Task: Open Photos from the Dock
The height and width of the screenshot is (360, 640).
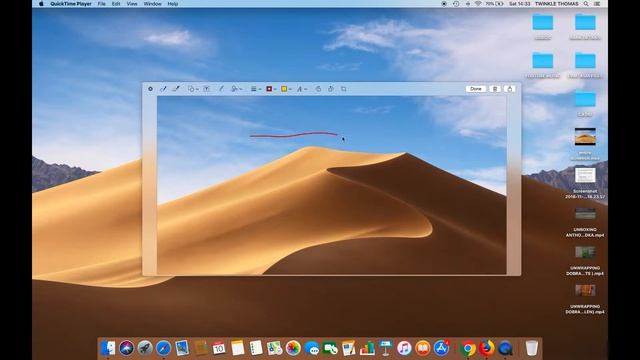Action: [x=293, y=348]
